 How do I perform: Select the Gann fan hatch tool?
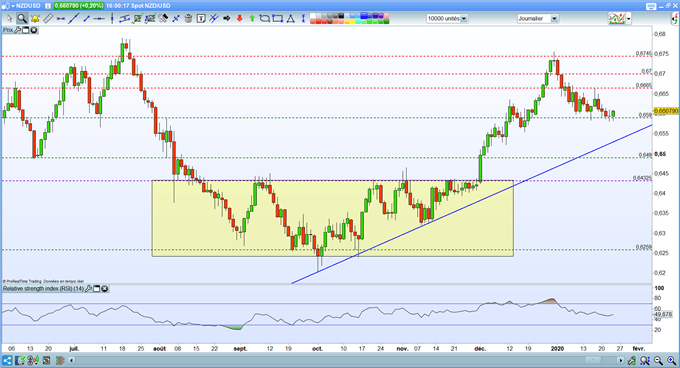pos(163,19)
